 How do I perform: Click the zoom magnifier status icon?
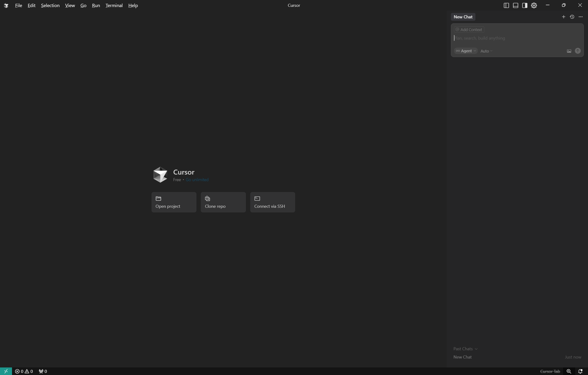(569, 371)
